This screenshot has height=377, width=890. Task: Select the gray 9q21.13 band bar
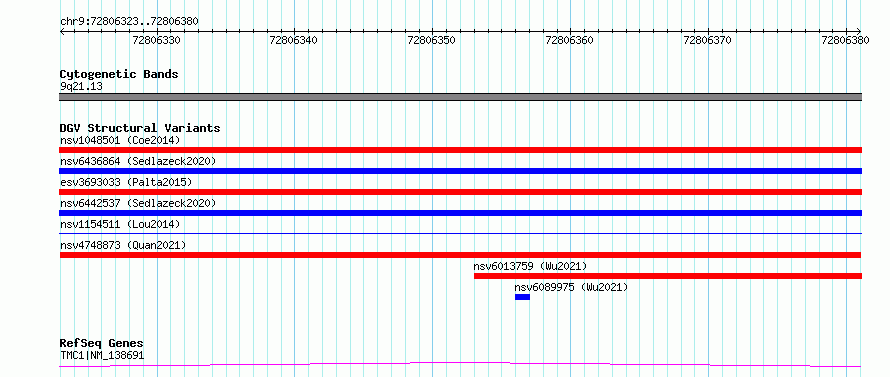[460, 97]
